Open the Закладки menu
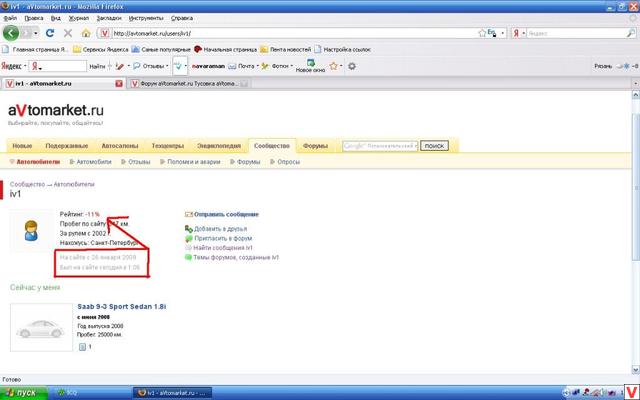Screen dimensions: 640x400 point(109,18)
